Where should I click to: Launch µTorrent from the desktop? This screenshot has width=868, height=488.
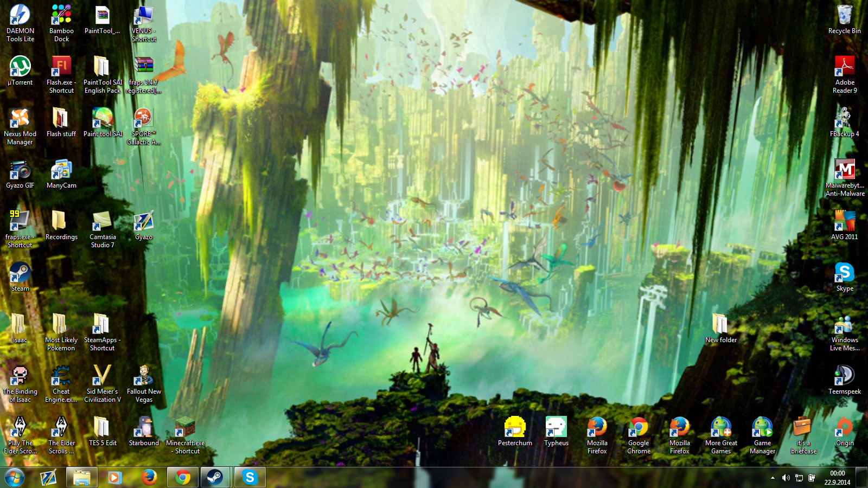(20, 71)
